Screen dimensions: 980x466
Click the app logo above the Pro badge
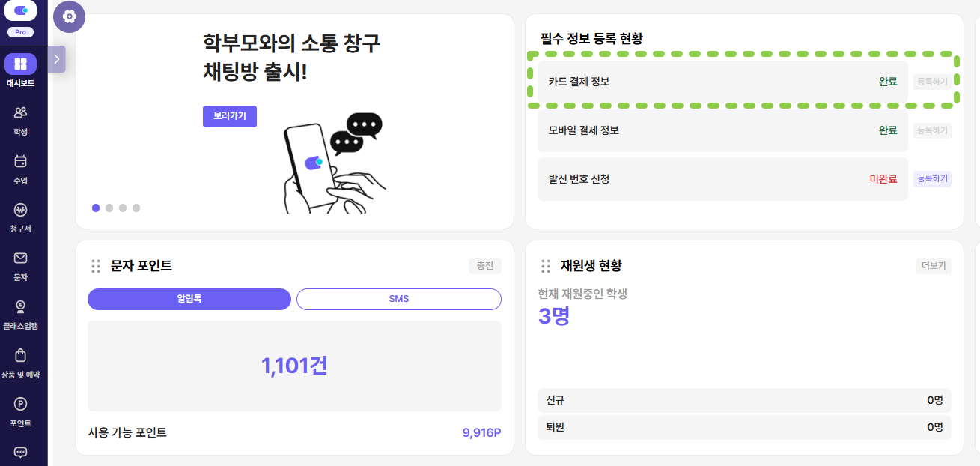[20, 10]
